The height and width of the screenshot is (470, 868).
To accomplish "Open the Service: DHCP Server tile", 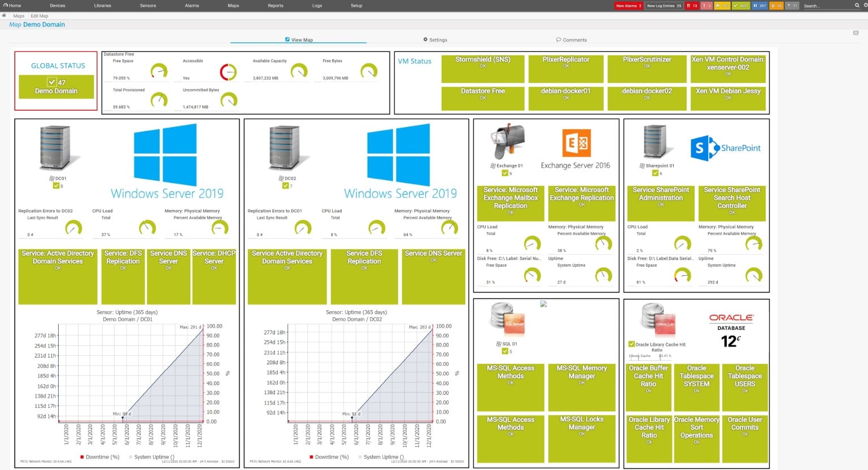I will tap(214, 276).
